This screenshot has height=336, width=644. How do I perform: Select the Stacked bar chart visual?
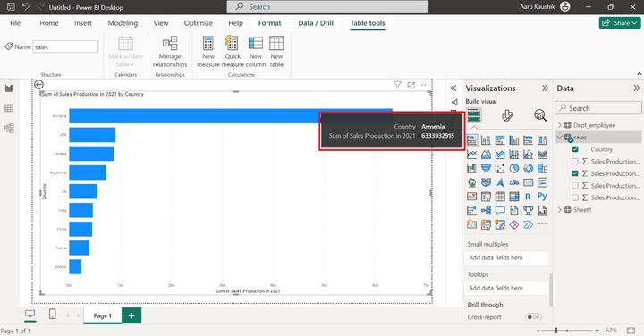[472, 140]
